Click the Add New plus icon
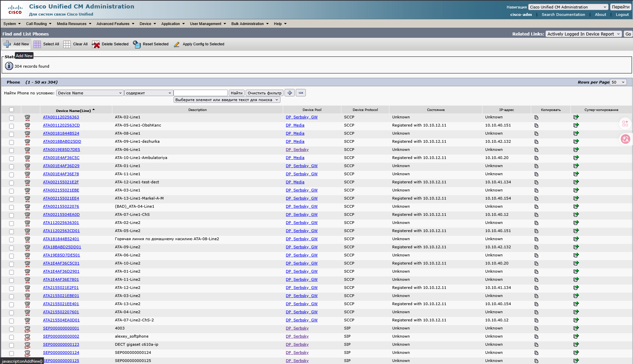The image size is (633, 364). (x=7, y=44)
